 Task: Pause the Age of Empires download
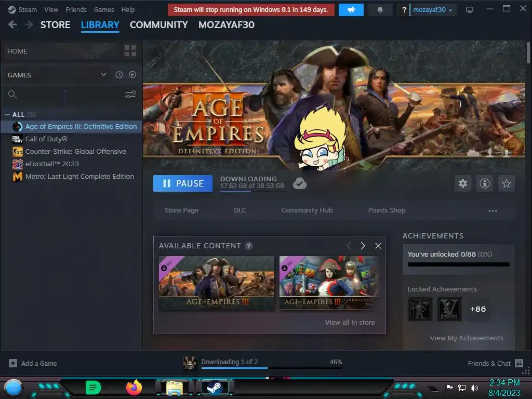point(183,183)
